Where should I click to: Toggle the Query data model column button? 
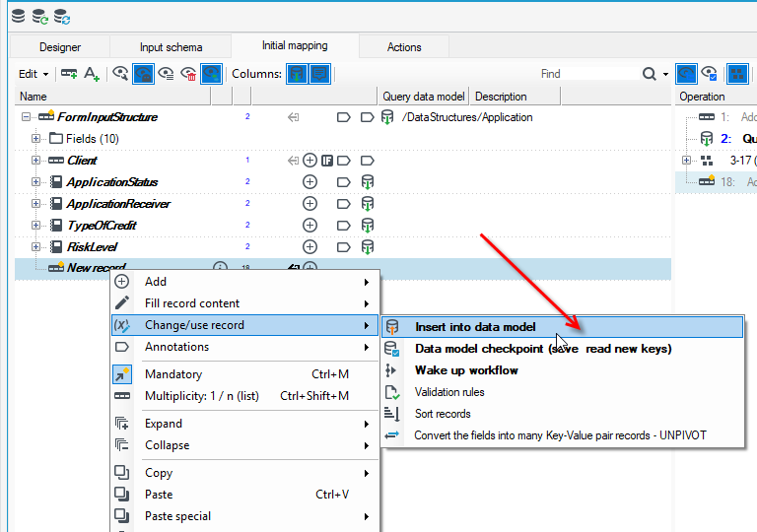(297, 74)
